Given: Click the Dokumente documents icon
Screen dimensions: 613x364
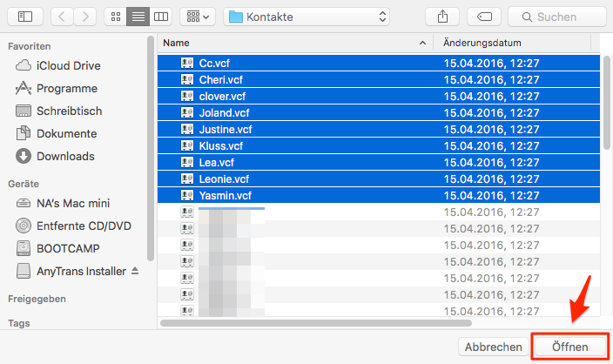Looking at the screenshot, I should (x=23, y=133).
